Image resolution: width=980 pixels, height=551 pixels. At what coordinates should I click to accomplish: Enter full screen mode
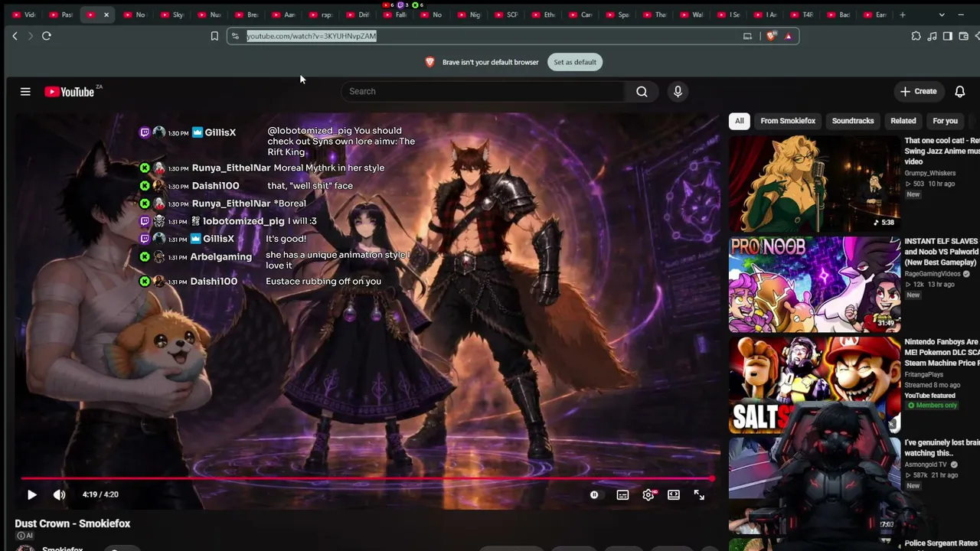click(699, 495)
